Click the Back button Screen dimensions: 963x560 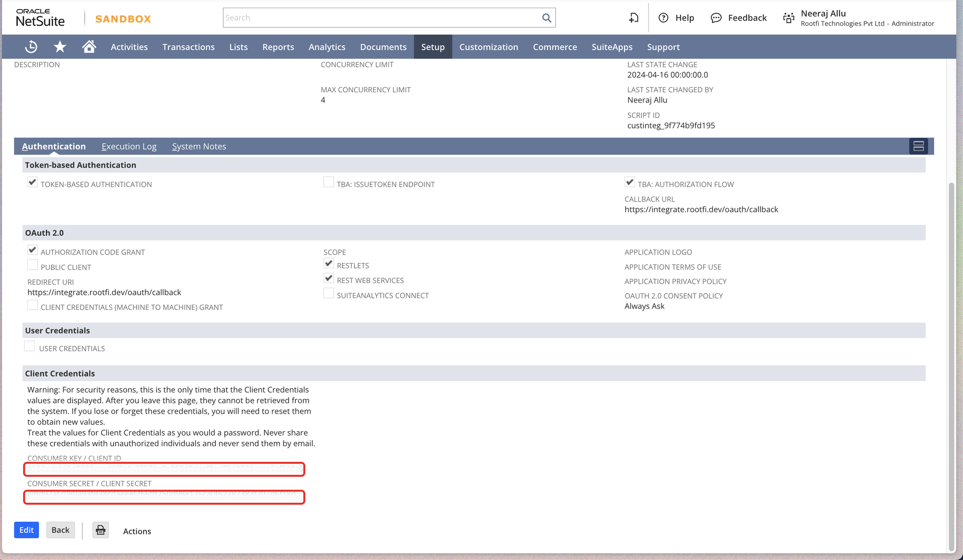coord(60,530)
